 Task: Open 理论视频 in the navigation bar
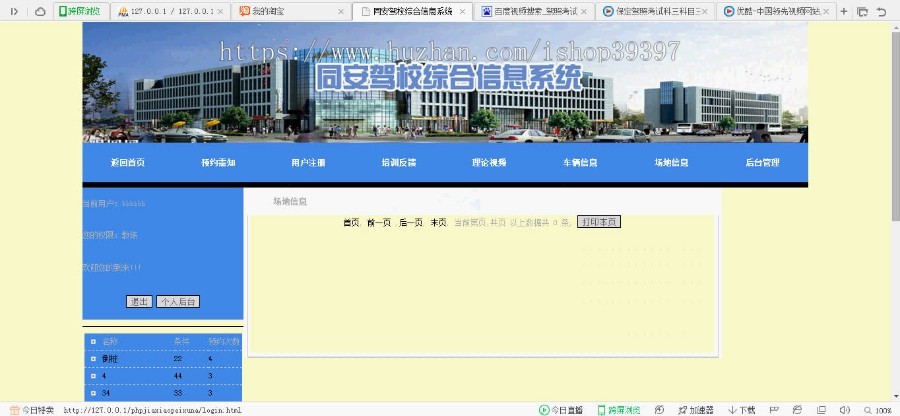coord(489,162)
